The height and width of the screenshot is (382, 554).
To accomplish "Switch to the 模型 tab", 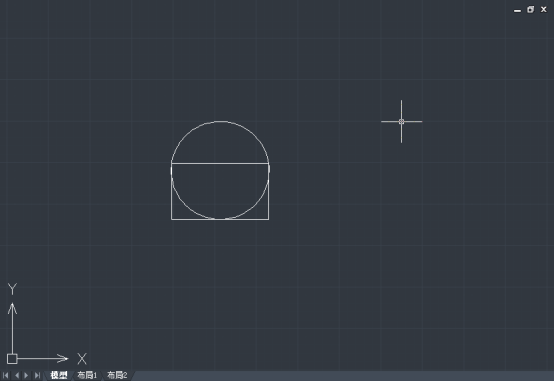I will [x=59, y=375].
